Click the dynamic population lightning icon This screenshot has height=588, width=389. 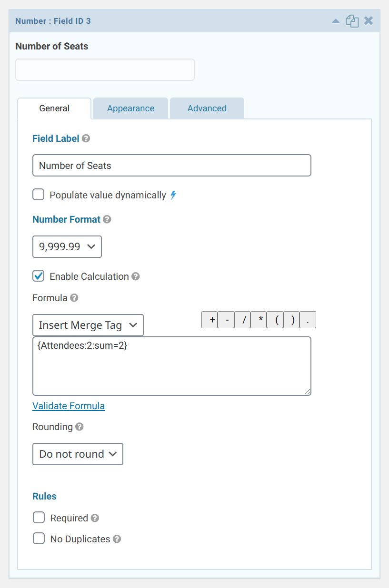click(173, 195)
